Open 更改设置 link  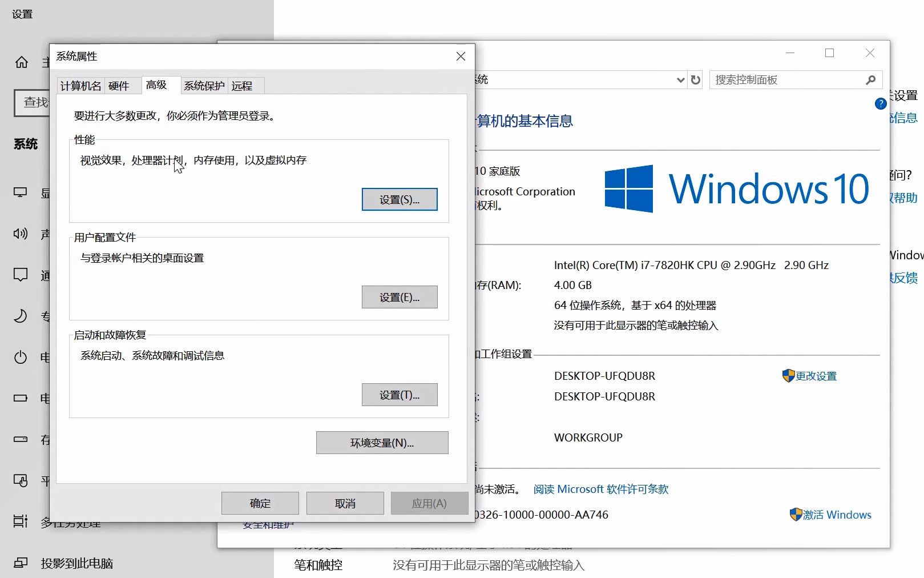[816, 376]
